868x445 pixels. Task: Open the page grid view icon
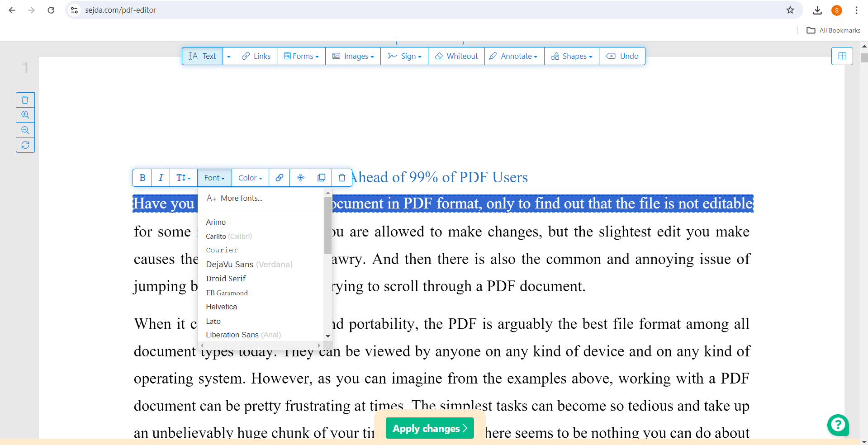coord(842,56)
